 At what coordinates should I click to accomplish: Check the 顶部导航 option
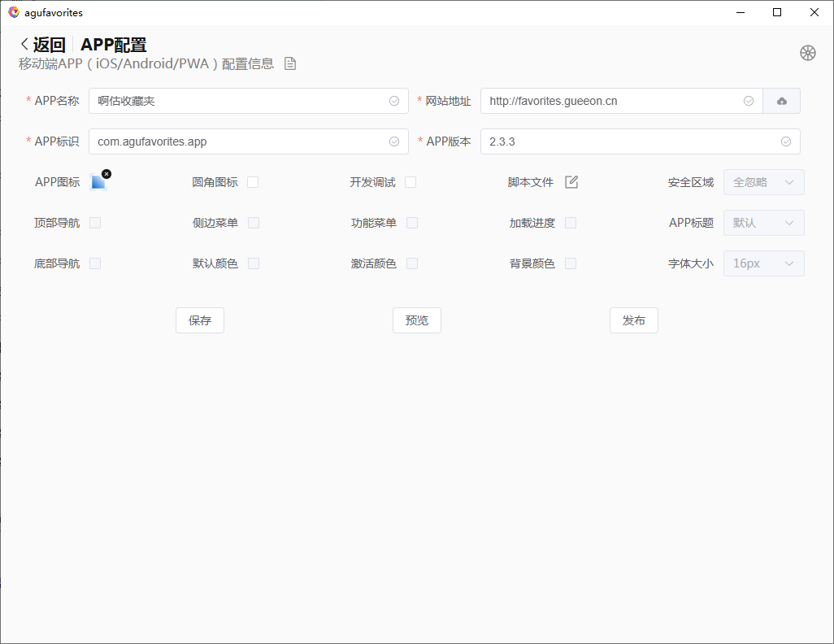pyautogui.click(x=95, y=223)
